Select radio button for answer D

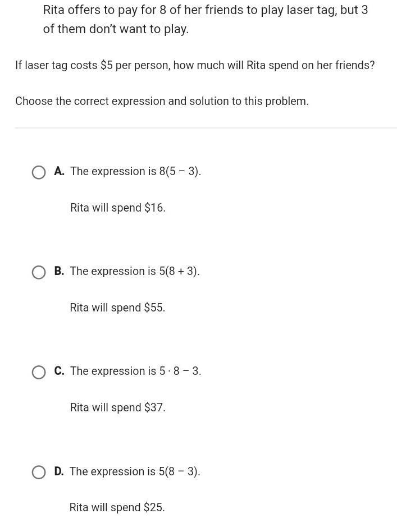(x=39, y=473)
